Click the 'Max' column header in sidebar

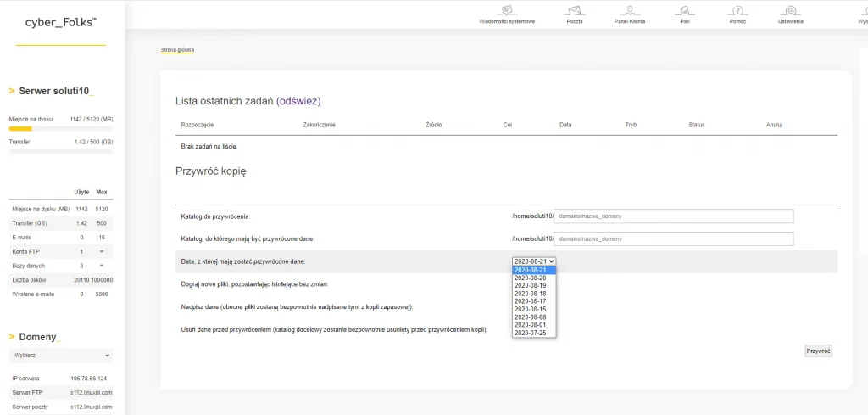(102, 193)
